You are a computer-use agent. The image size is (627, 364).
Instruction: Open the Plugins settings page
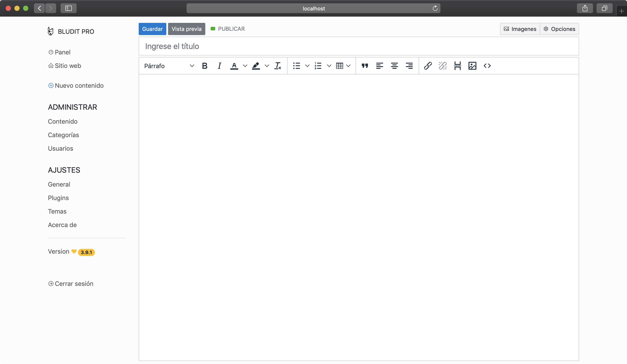[x=58, y=198]
